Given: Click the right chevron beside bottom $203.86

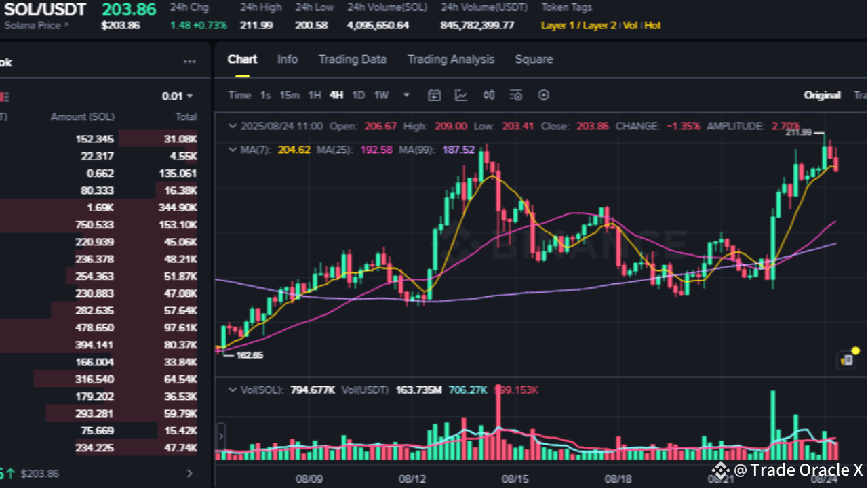Looking at the screenshot, I should [x=190, y=473].
